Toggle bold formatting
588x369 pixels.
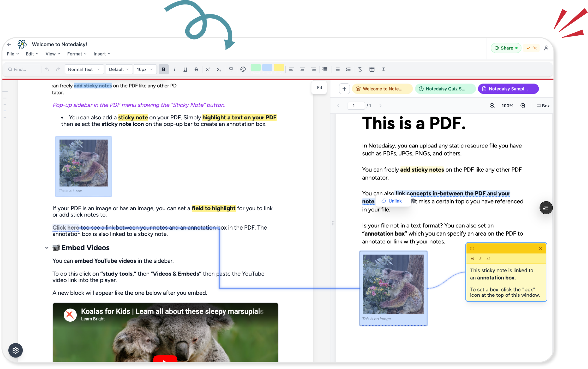point(164,69)
